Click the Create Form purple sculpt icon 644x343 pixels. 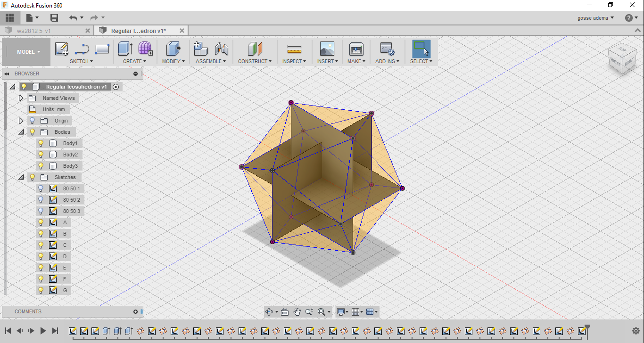coord(145,49)
